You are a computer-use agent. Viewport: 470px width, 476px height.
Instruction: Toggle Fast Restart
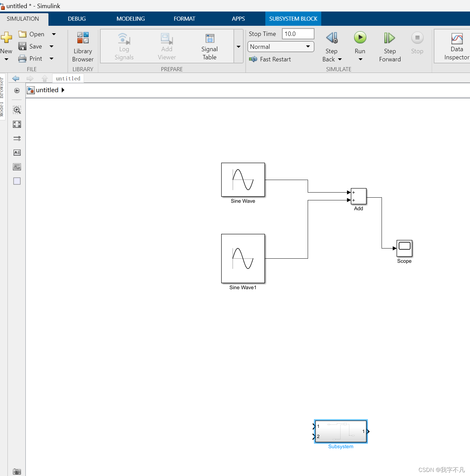(270, 59)
